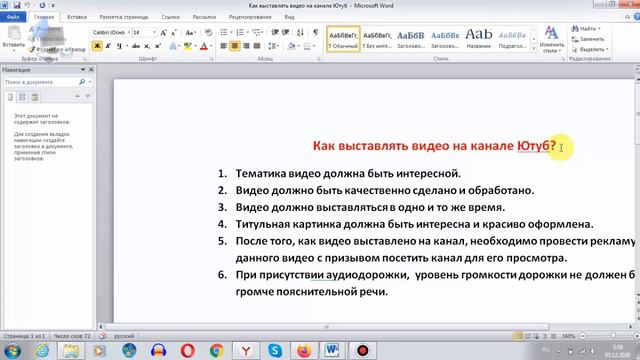Open Skype from the taskbar
Screen dimensions: 640x360
(275, 351)
